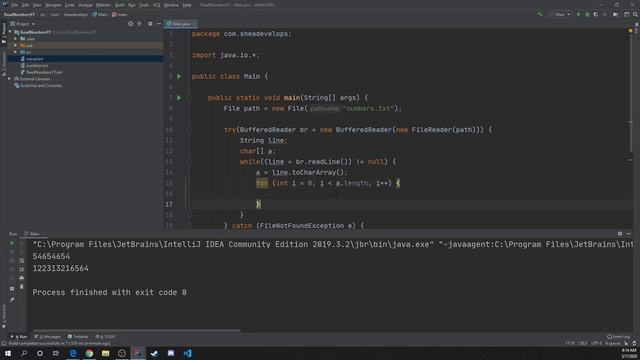Open the Analyze menu
The height and width of the screenshot is (360, 640).
[x=85, y=5]
